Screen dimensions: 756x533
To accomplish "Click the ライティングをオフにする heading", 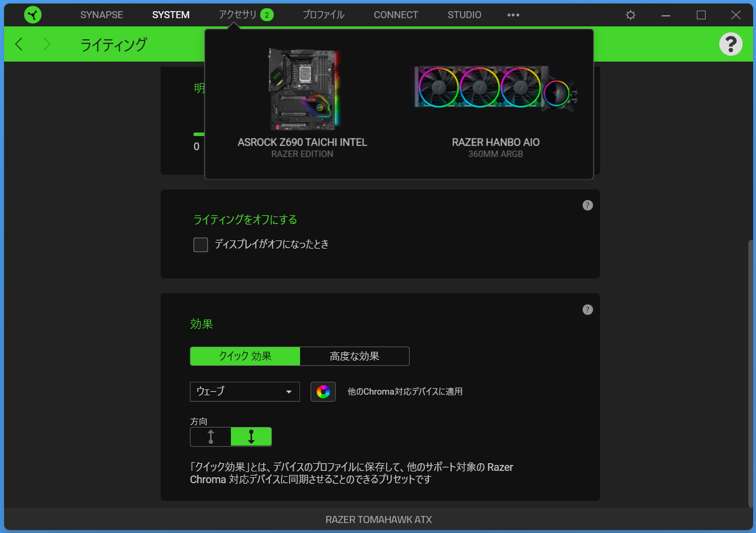I will [246, 220].
